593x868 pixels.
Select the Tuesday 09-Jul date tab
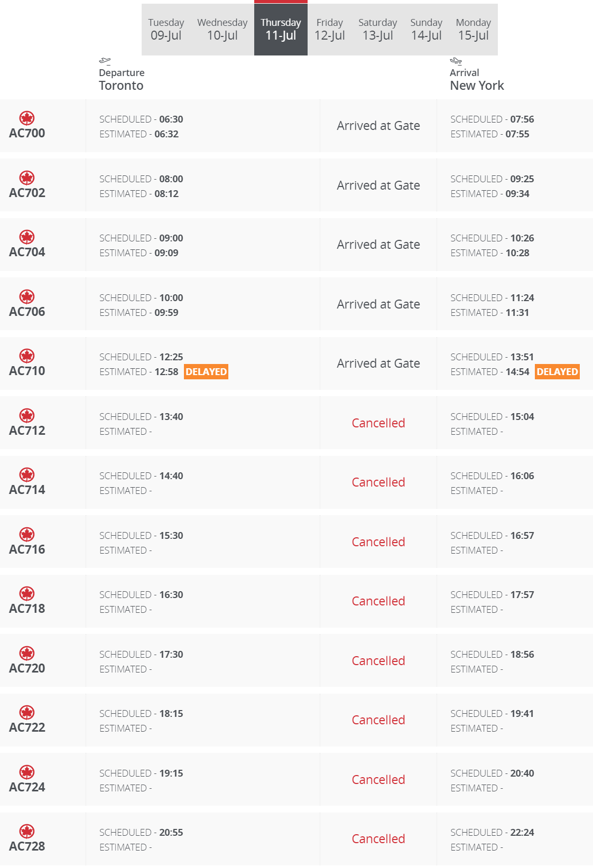click(x=166, y=30)
